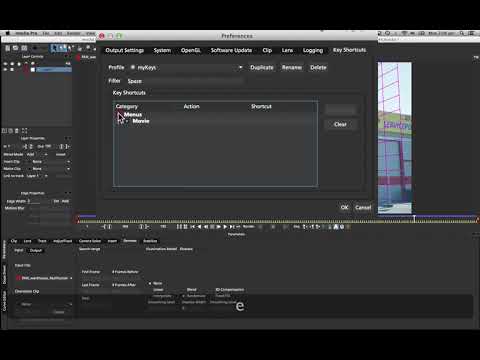This screenshot has height=360, width=480.
Task: Open the Input Clip dropdown
Action: (x=45, y=278)
